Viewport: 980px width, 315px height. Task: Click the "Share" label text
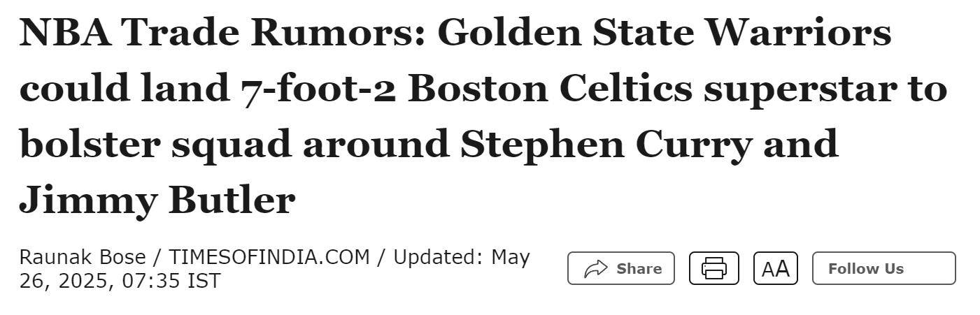[x=639, y=268]
